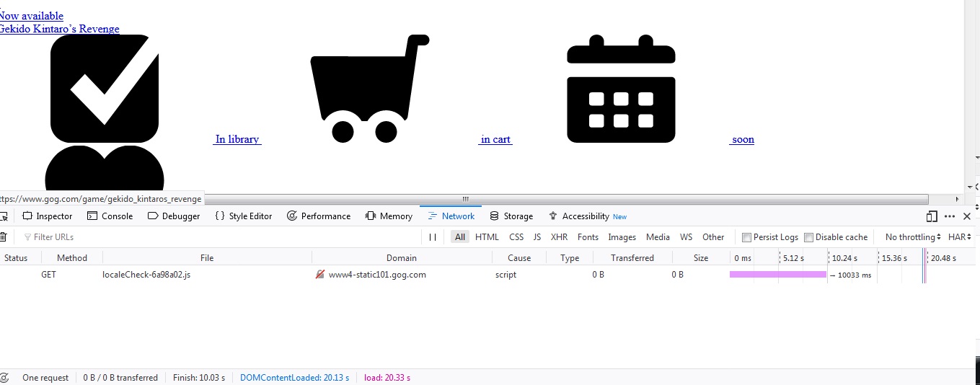Click the big shopping cart icon
Image resolution: width=980 pixels, height=385 pixels.
[x=370, y=88]
